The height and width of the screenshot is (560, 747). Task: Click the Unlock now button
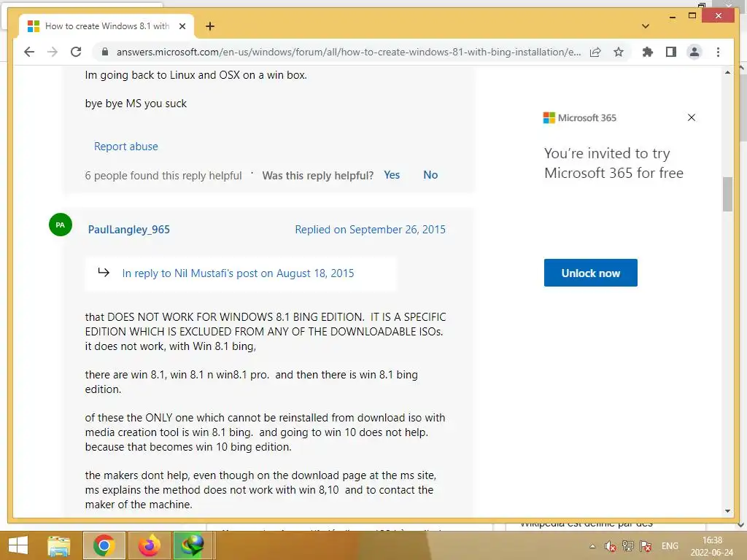click(590, 273)
